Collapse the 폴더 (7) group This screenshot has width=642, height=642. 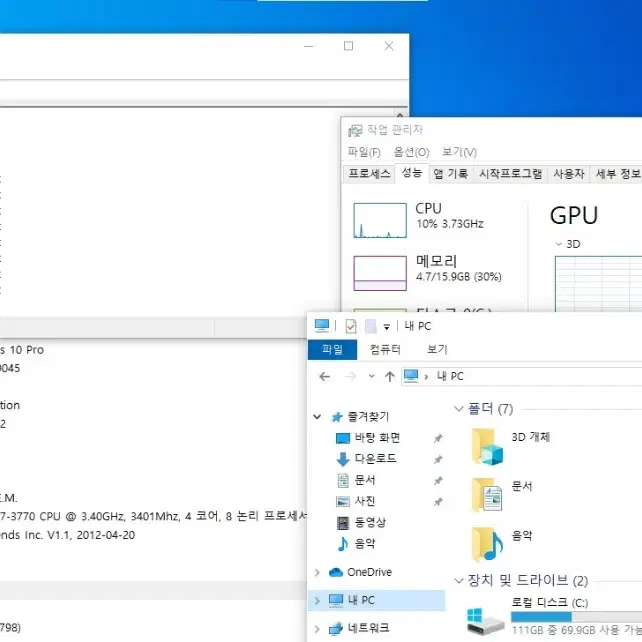point(459,409)
